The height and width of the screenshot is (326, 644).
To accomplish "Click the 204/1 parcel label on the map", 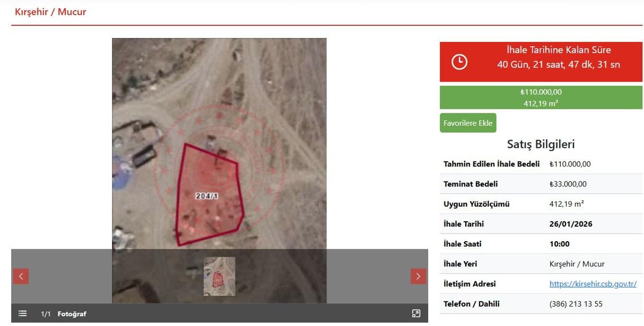I will [x=207, y=197].
